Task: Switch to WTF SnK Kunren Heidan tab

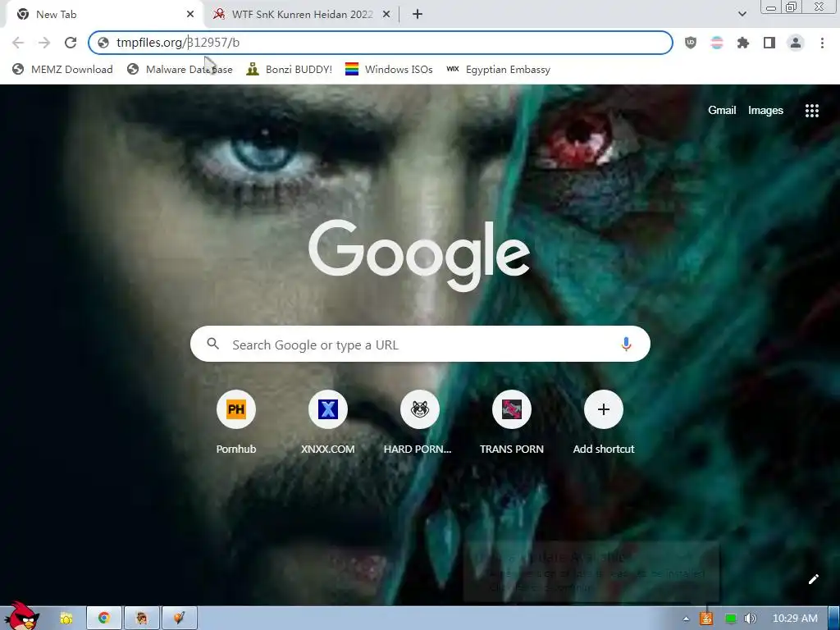Action: pyautogui.click(x=302, y=15)
